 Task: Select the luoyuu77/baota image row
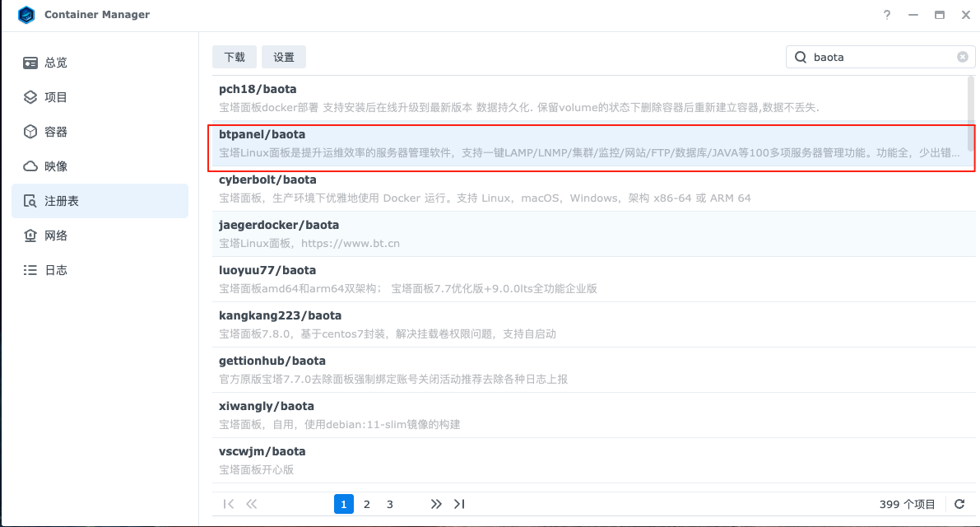point(594,279)
